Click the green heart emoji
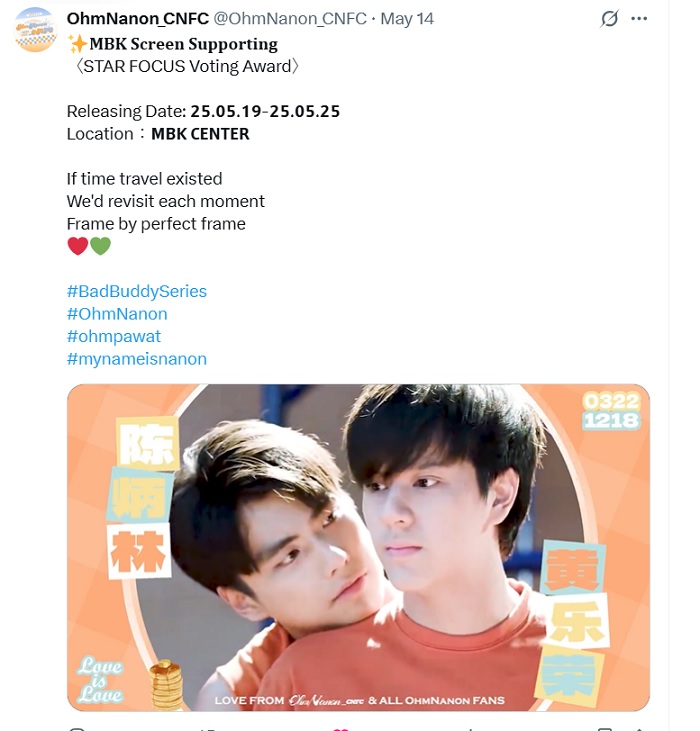 [x=100, y=246]
